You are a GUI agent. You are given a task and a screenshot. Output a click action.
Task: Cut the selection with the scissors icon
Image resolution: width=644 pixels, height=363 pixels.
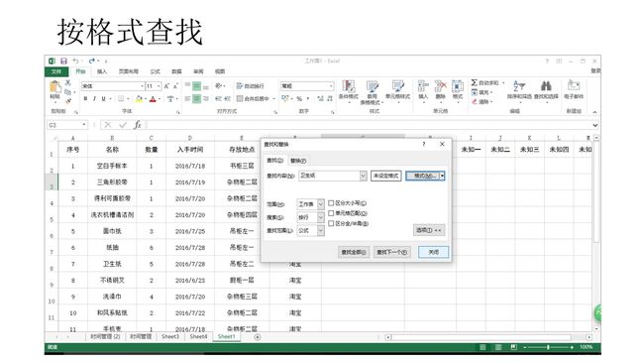point(68,83)
